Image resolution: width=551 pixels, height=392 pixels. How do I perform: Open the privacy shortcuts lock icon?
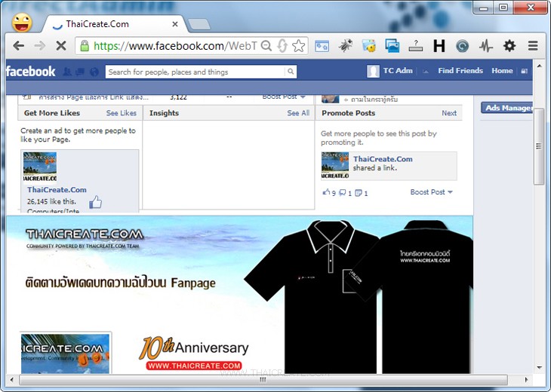coord(525,71)
